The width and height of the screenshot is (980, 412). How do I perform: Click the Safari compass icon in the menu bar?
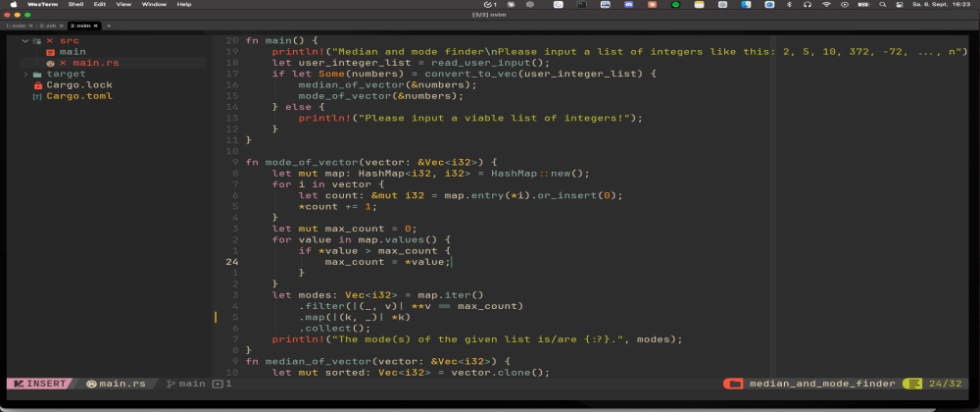[x=769, y=4]
